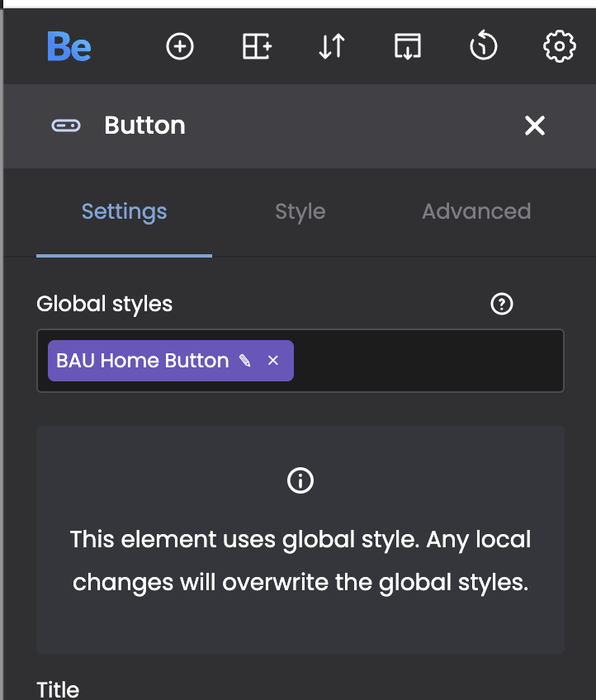Viewport: 596px width, 700px height.
Task: Close the Button panel
Action: [x=535, y=125]
